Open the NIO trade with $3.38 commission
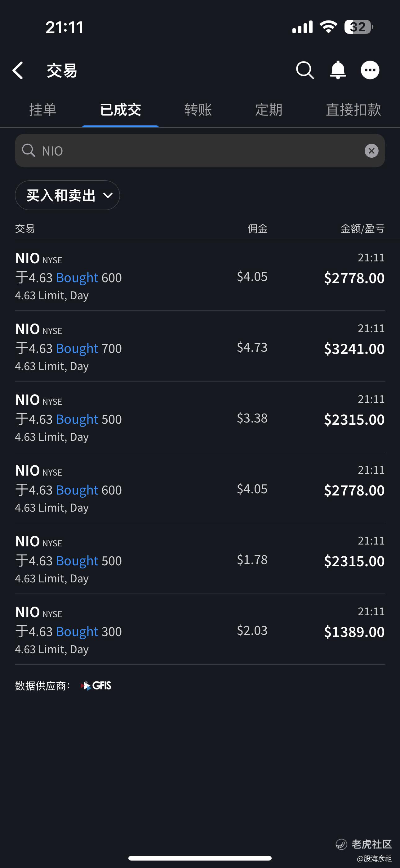Viewport: 400px width, 868px height. [x=200, y=417]
